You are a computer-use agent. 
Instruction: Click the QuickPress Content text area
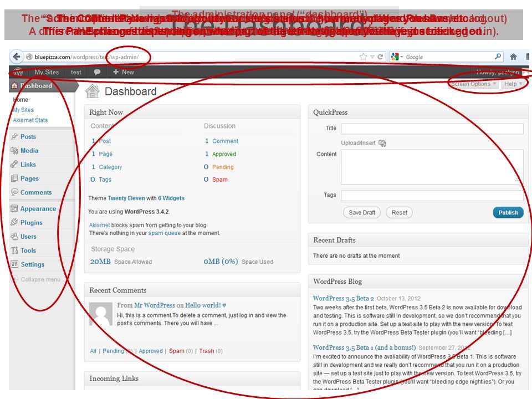coord(432,167)
